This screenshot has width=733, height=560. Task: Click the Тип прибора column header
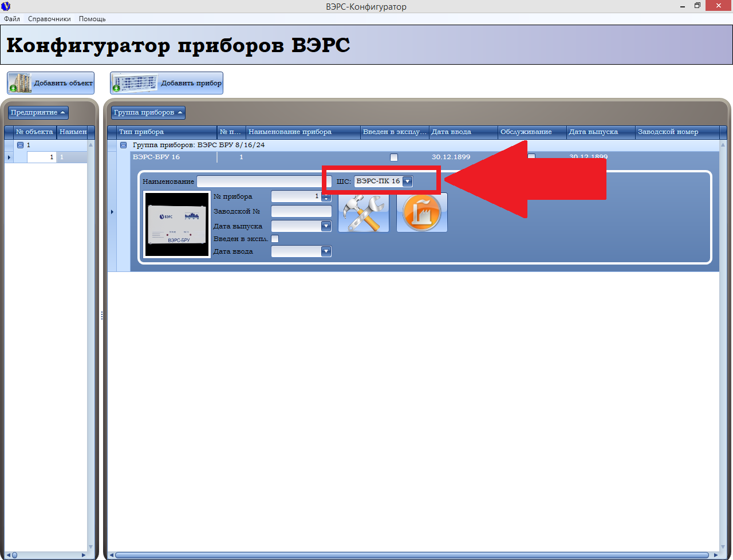[167, 132]
